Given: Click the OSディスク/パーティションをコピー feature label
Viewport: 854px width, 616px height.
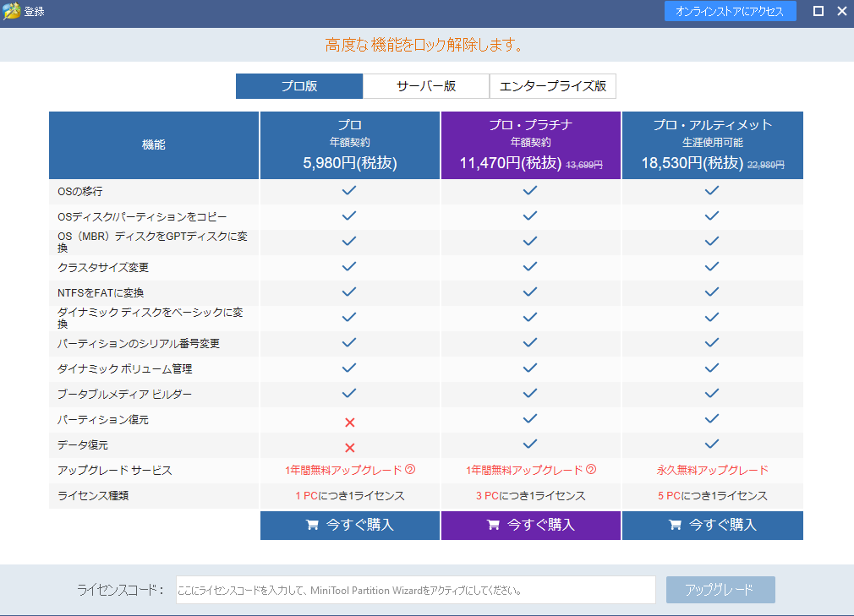Looking at the screenshot, I should (x=142, y=217).
